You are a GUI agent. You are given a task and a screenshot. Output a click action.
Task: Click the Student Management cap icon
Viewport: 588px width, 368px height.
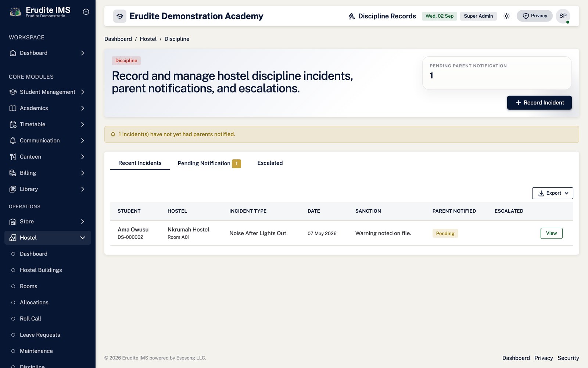(x=13, y=92)
